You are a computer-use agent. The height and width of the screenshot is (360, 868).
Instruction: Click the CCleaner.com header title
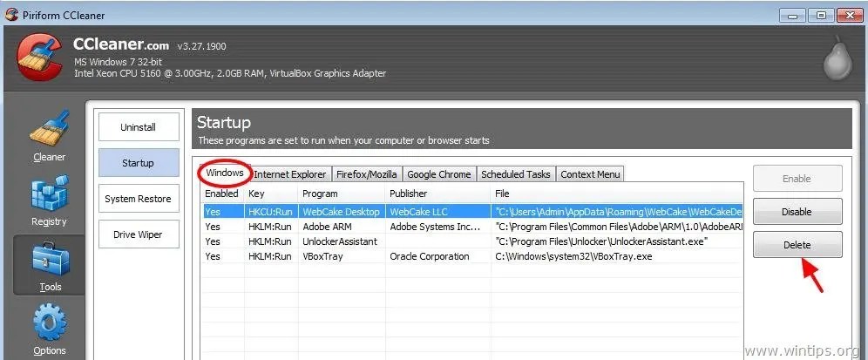pyautogui.click(x=121, y=44)
